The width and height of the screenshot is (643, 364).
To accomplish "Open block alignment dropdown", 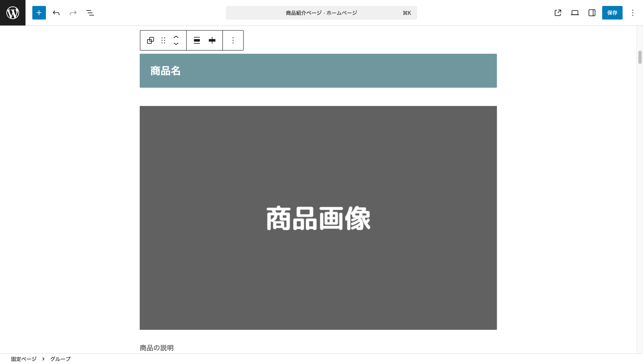I will point(197,40).
